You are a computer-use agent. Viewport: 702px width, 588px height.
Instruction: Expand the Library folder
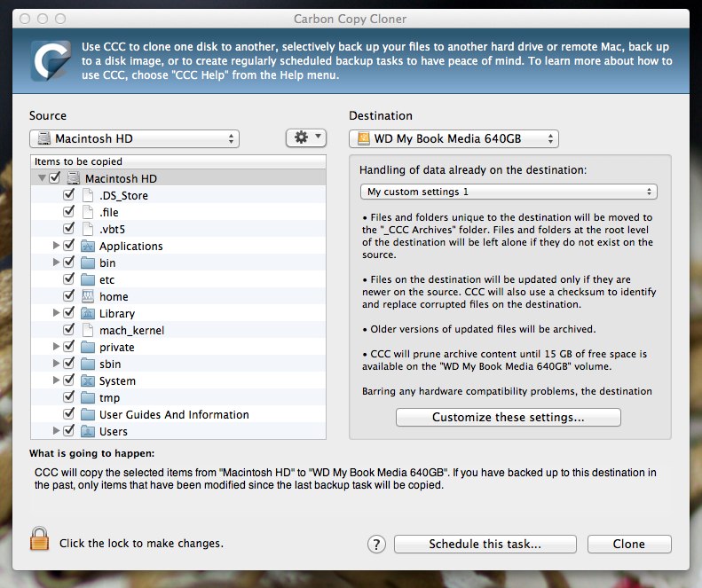tap(56, 313)
